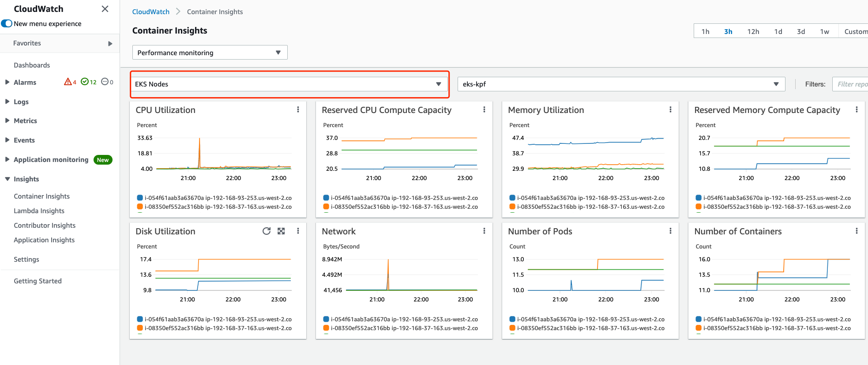Select the 1d time range

[x=778, y=31]
